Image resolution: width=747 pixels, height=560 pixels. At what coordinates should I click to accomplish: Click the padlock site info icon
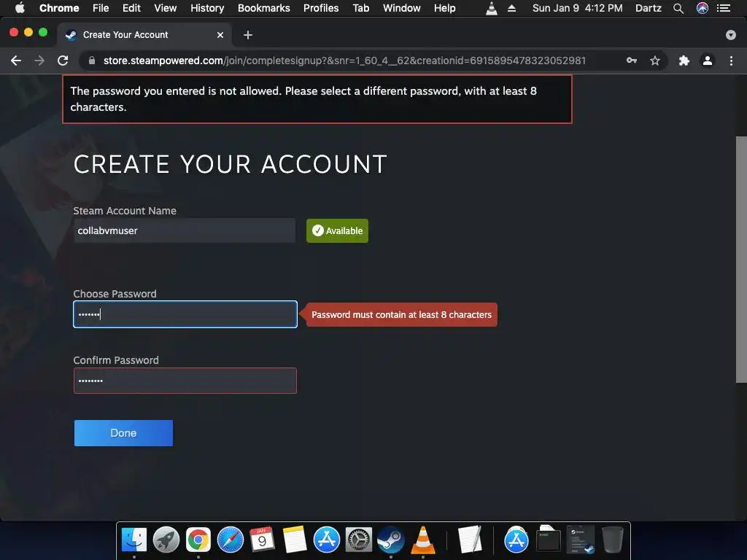(x=92, y=61)
